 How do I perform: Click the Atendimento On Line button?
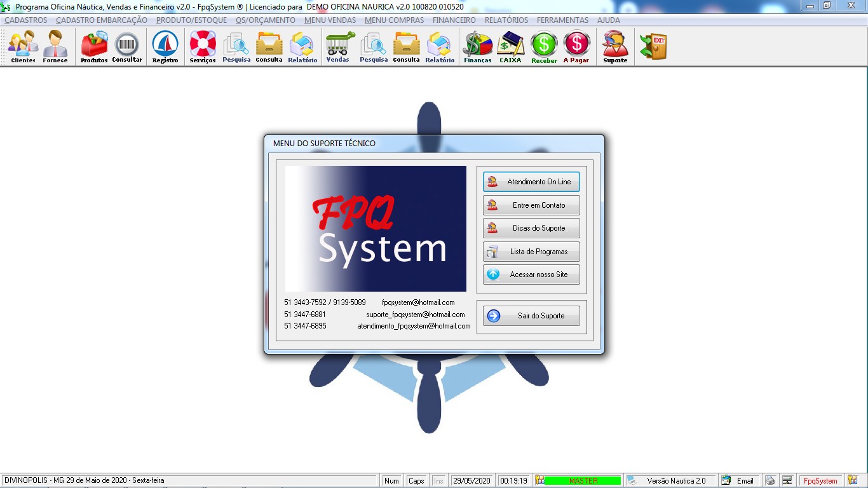click(x=531, y=182)
